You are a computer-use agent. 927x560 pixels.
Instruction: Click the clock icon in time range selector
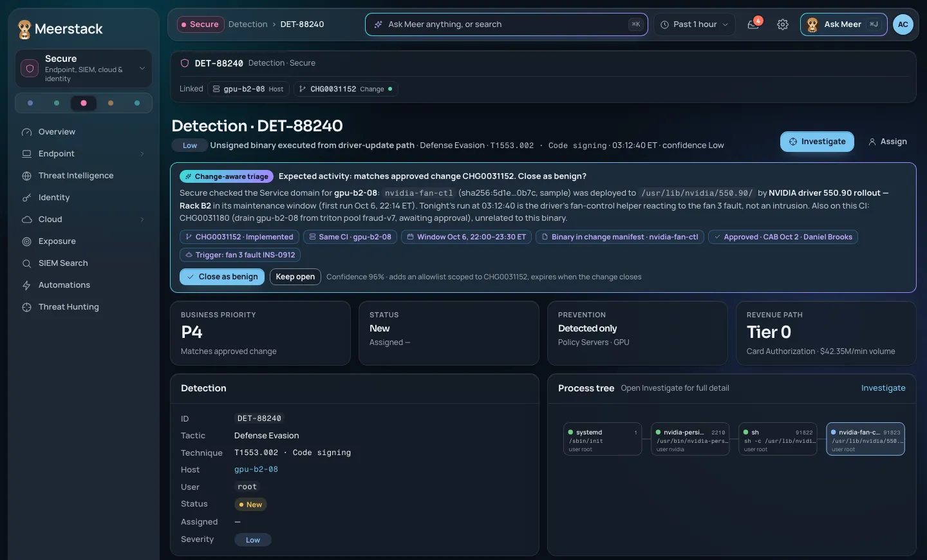click(x=665, y=24)
